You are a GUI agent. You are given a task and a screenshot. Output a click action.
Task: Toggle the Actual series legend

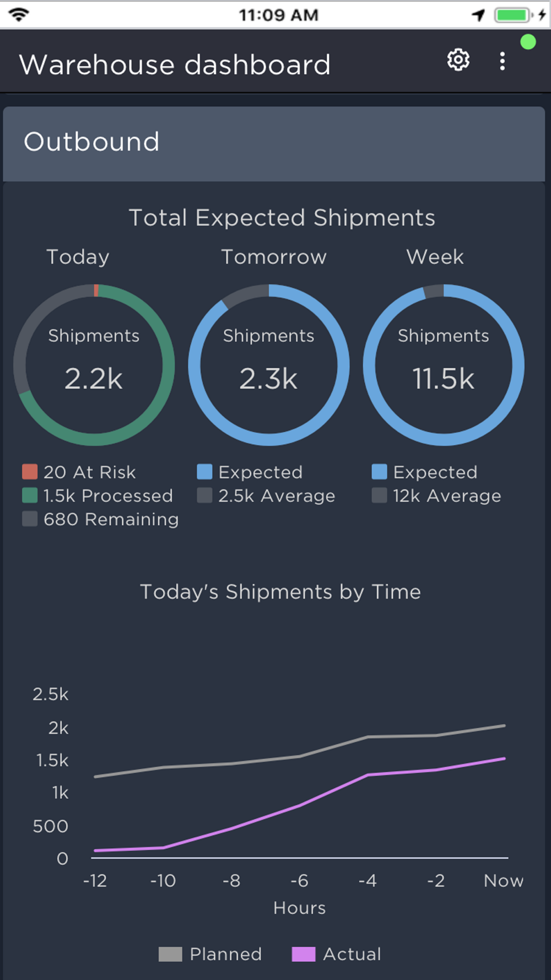(x=337, y=954)
